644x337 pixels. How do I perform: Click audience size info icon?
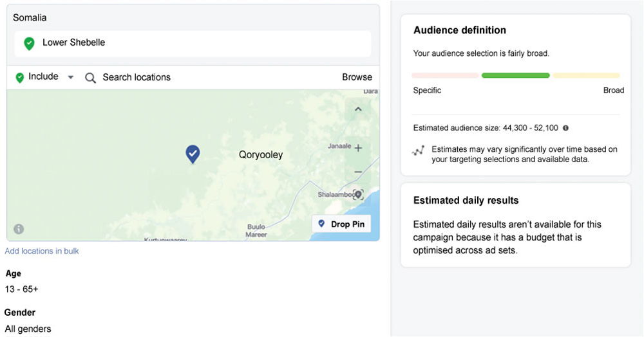coord(565,128)
